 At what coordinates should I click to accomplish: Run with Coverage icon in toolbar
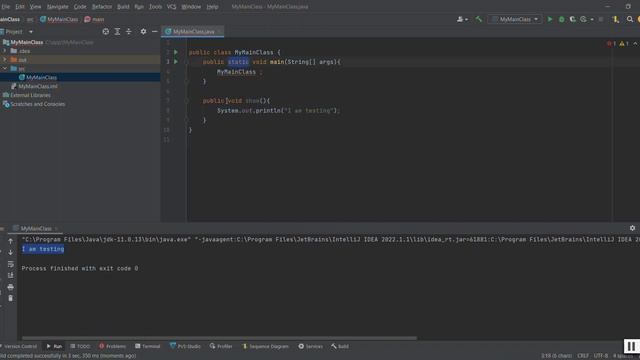coord(573,19)
